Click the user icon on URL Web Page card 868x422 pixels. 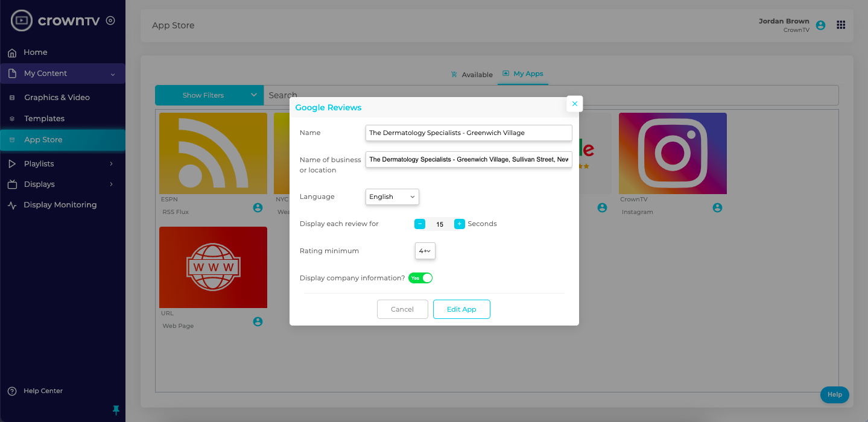(x=258, y=322)
